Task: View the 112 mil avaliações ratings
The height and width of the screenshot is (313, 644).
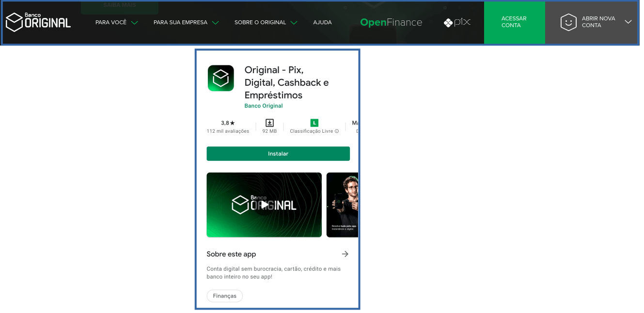Action: pos(227,126)
